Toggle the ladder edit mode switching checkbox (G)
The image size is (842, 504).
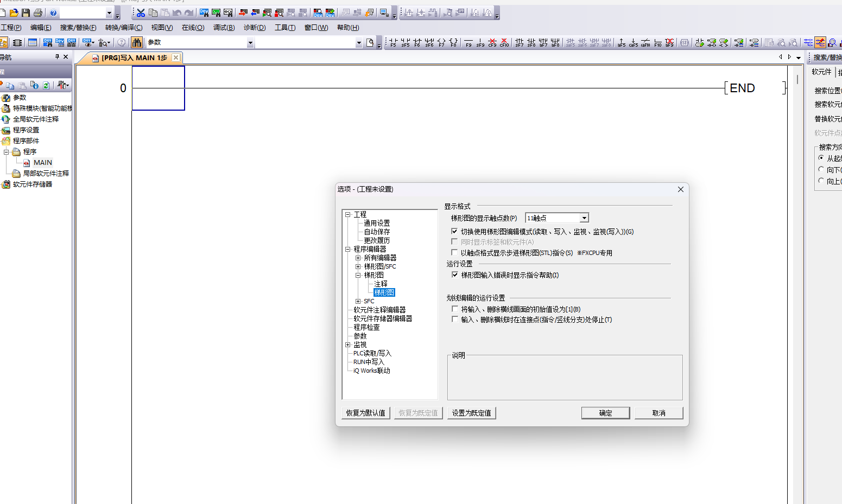pyautogui.click(x=455, y=232)
